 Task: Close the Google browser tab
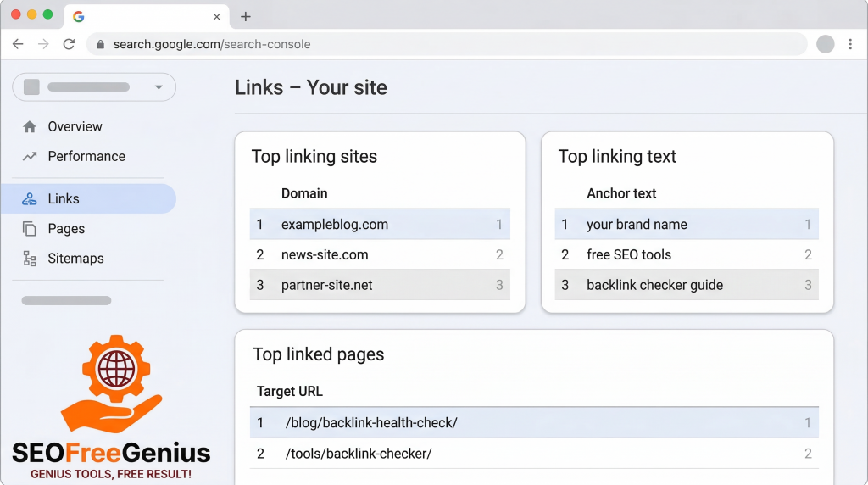coord(216,17)
